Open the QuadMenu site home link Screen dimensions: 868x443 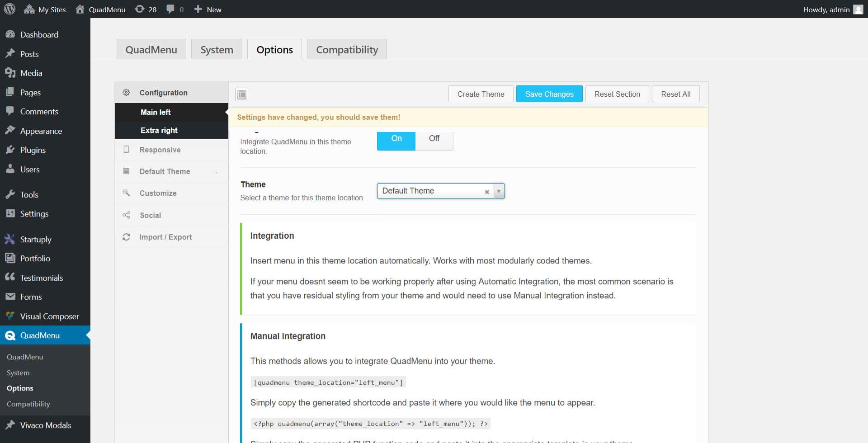pyautogui.click(x=100, y=9)
